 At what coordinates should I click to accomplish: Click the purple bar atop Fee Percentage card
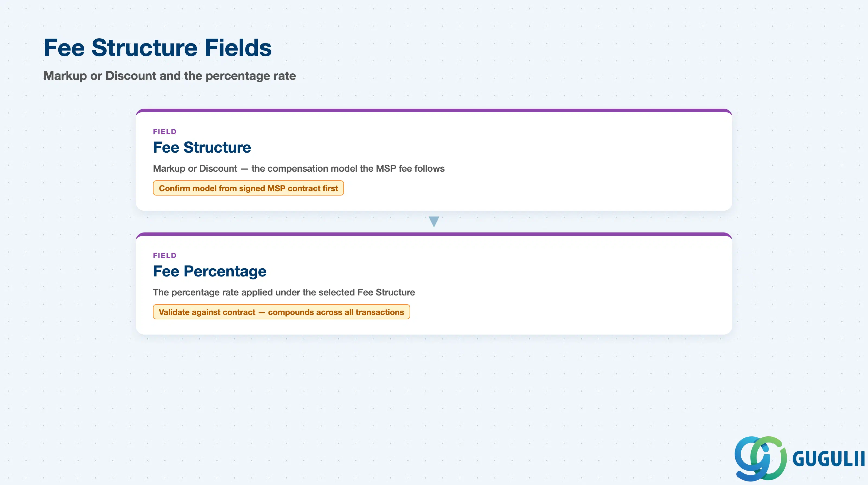[434, 234]
